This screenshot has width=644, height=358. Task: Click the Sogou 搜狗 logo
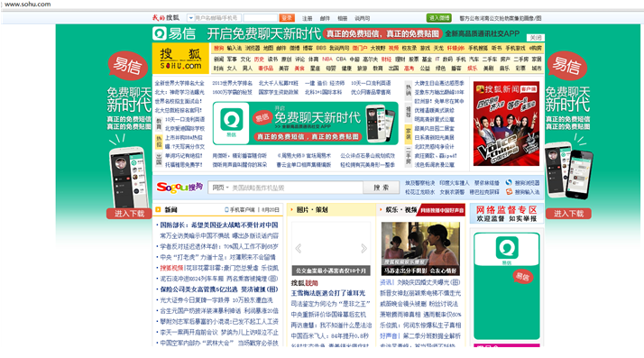point(179,188)
